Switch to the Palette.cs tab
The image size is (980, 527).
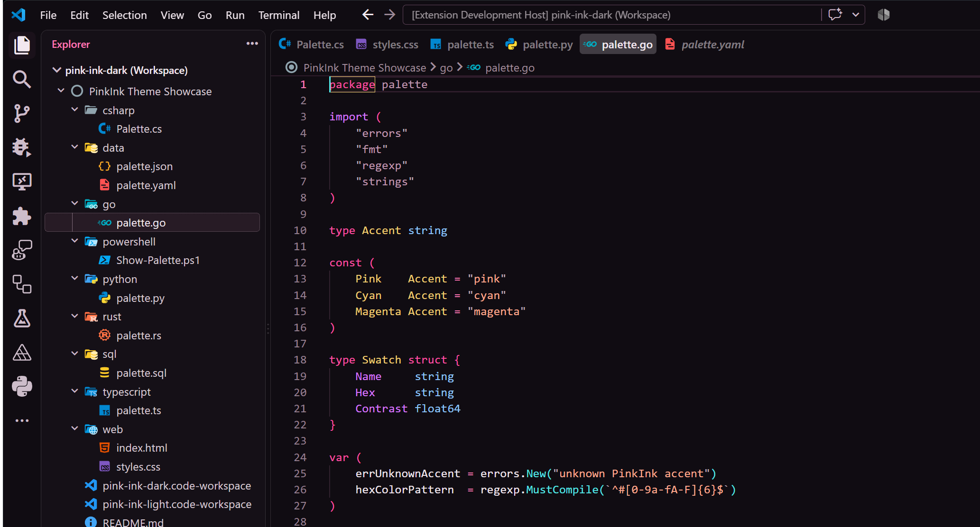pos(311,44)
